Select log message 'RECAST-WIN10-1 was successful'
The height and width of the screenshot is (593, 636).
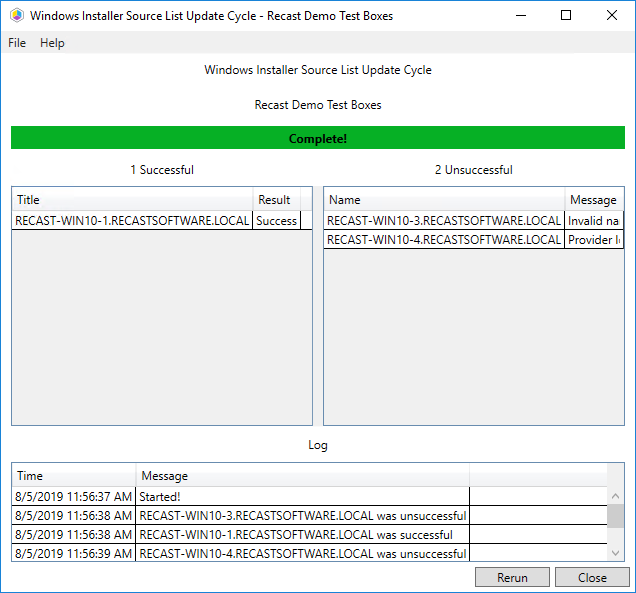tap(303, 535)
